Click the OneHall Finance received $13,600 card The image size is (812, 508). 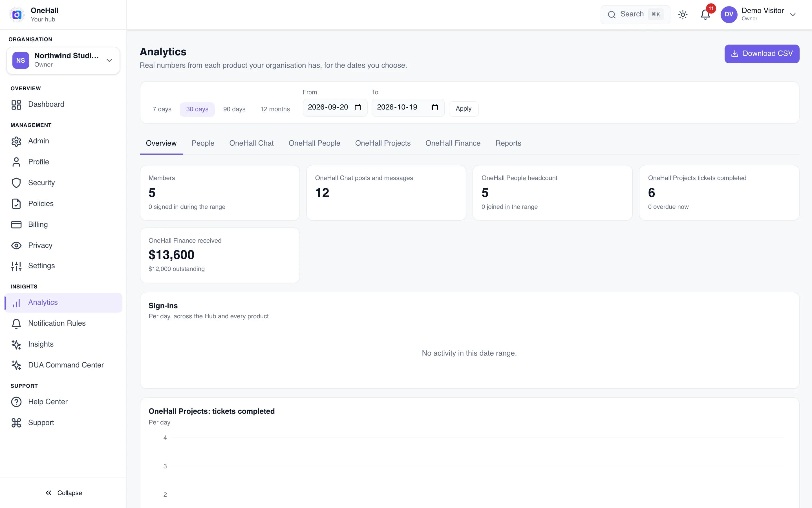tap(220, 255)
